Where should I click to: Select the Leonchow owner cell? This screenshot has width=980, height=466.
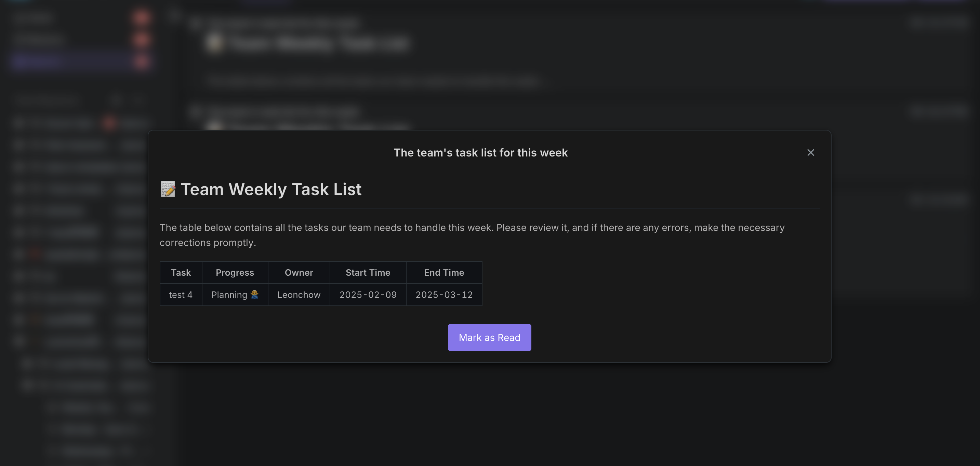299,294
